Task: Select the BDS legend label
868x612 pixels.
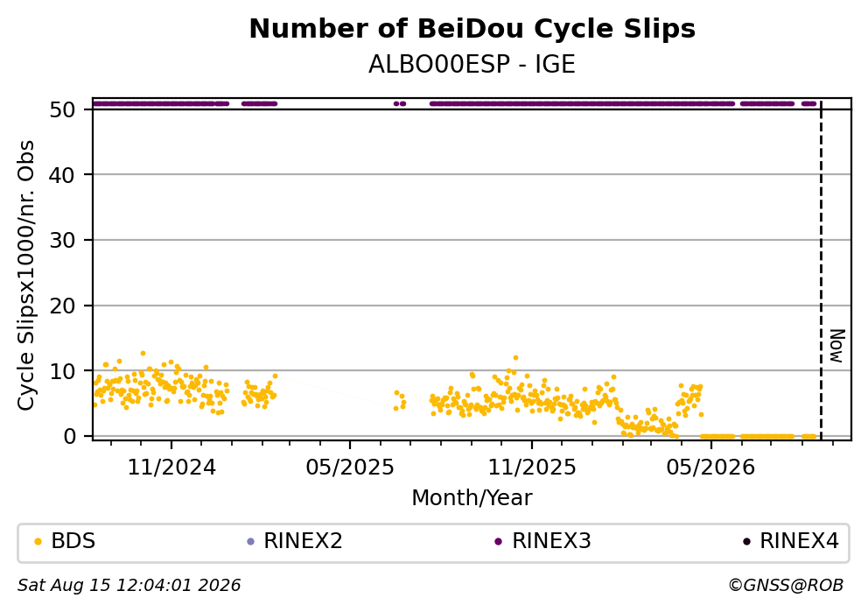Action: (x=73, y=541)
